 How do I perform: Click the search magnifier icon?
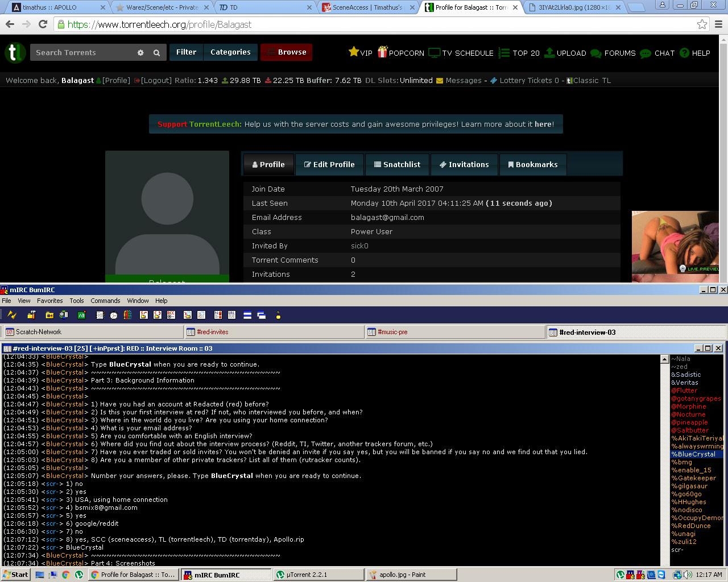[156, 52]
